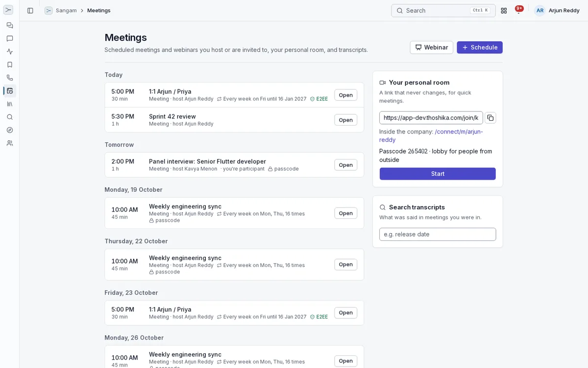Toggle the sidebar panel icon

pyautogui.click(x=30, y=10)
